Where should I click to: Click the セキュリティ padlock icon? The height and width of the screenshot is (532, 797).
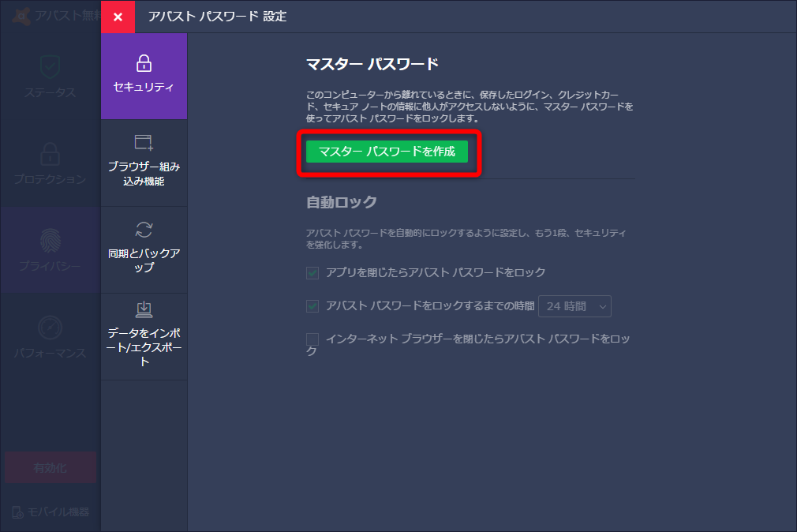point(144,62)
